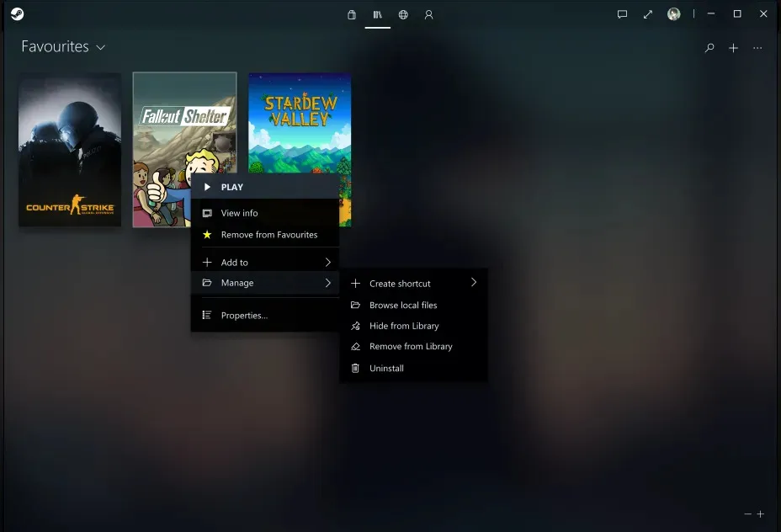The image size is (781, 532).
Task: Increase library zoom with the plus control
Action: (x=761, y=513)
